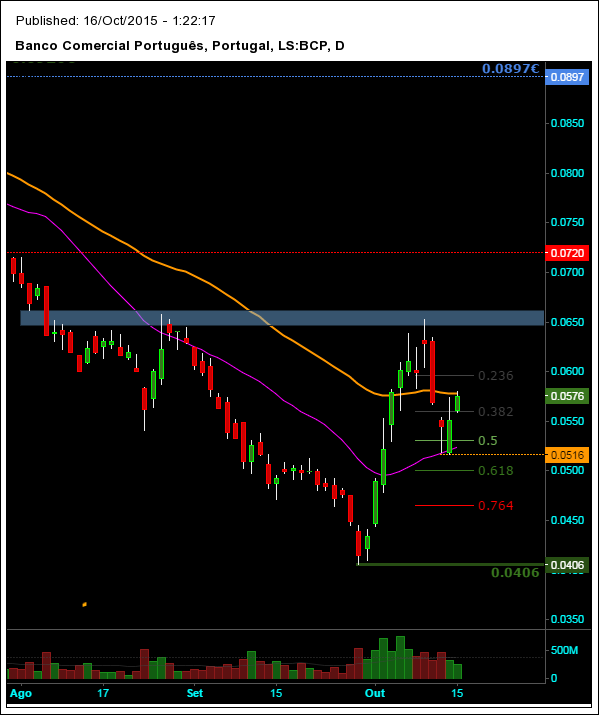Viewport: 599px width, 715px height.
Task: Click the 17 date axis label
Action: point(103,693)
